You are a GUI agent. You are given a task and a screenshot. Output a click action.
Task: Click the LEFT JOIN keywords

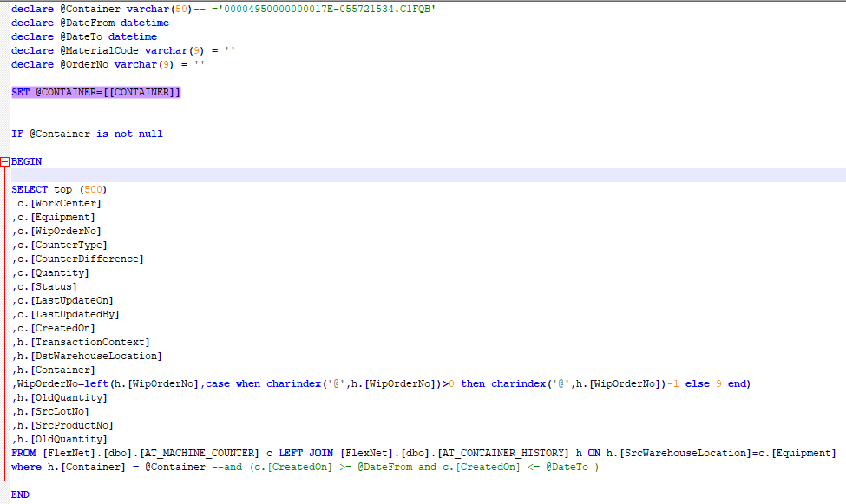pyautogui.click(x=306, y=454)
